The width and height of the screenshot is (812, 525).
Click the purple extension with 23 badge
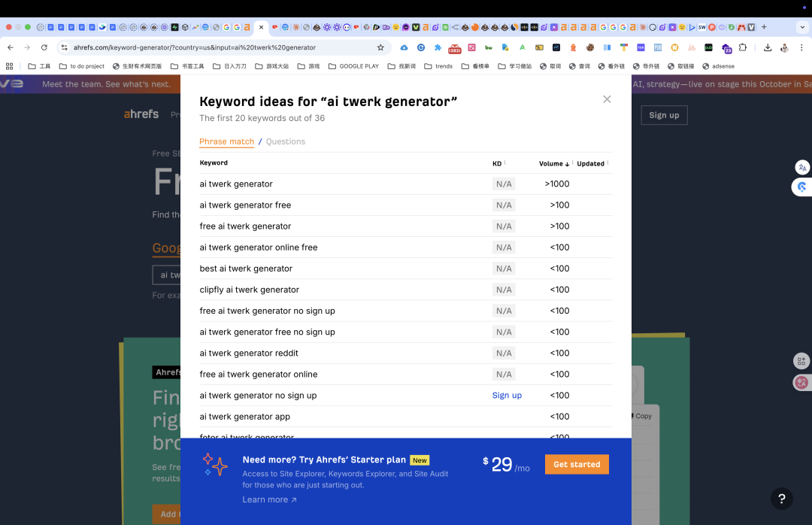(x=726, y=48)
